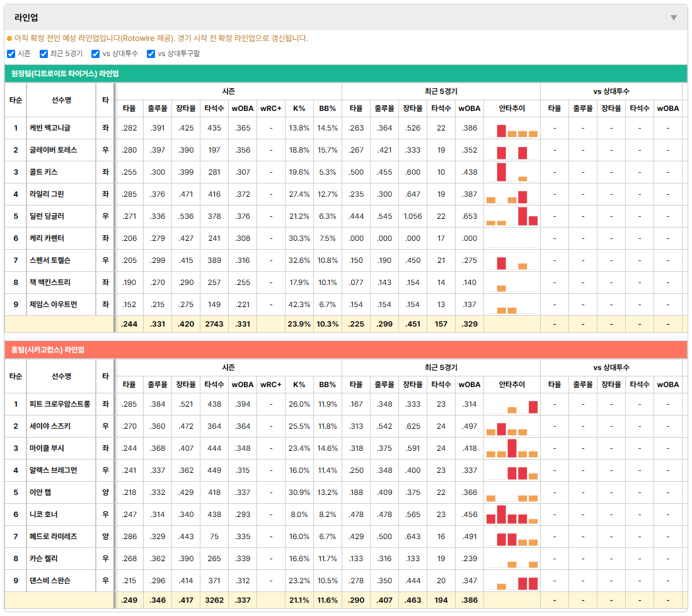This screenshot has height=616, width=692.
Task: Toggle the vs 상대투구팔 checkbox
Action: pyautogui.click(x=151, y=54)
